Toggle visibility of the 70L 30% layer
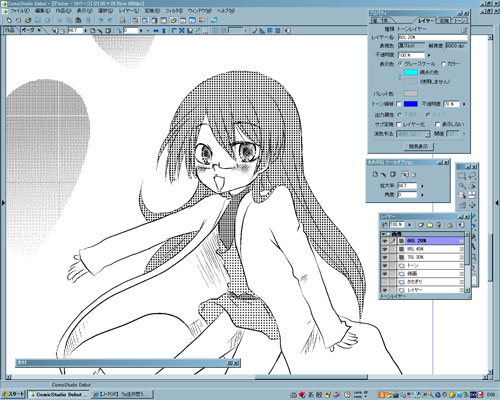The image size is (500, 400). click(x=385, y=257)
